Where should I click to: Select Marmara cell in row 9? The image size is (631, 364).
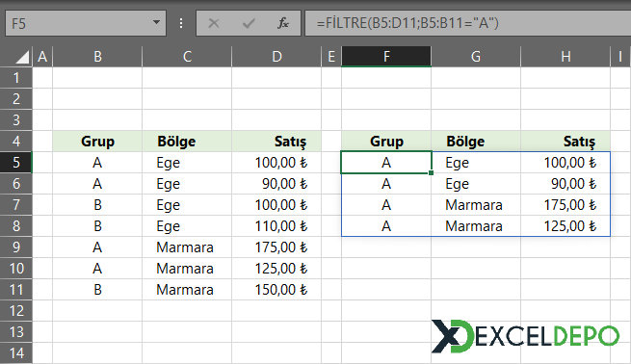(x=187, y=247)
